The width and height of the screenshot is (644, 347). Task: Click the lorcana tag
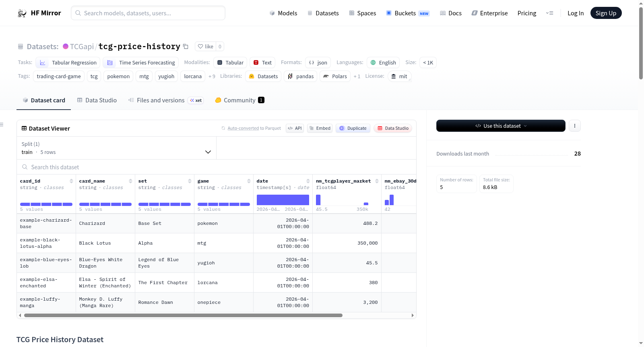click(x=193, y=76)
